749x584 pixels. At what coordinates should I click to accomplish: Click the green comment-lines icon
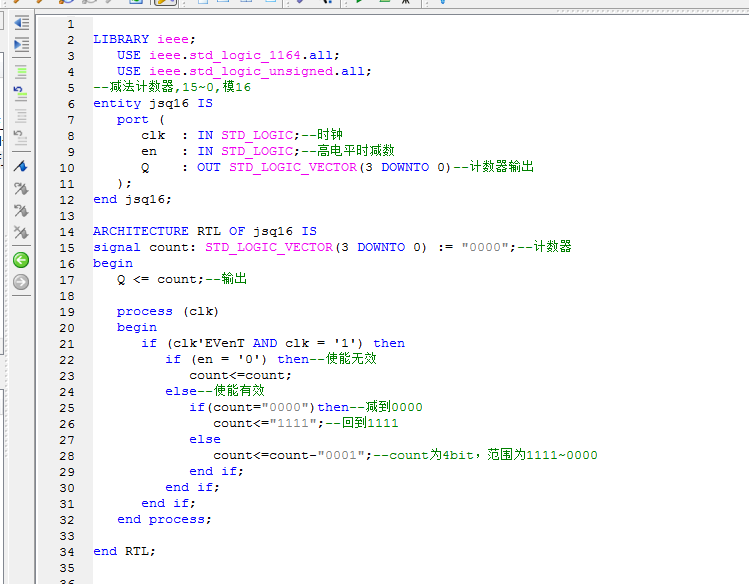[20, 71]
